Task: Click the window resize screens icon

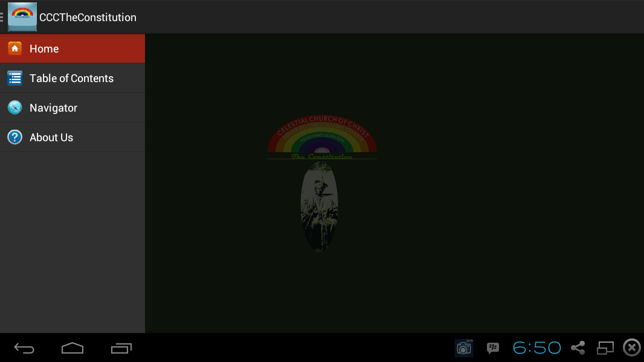Action: click(605, 348)
